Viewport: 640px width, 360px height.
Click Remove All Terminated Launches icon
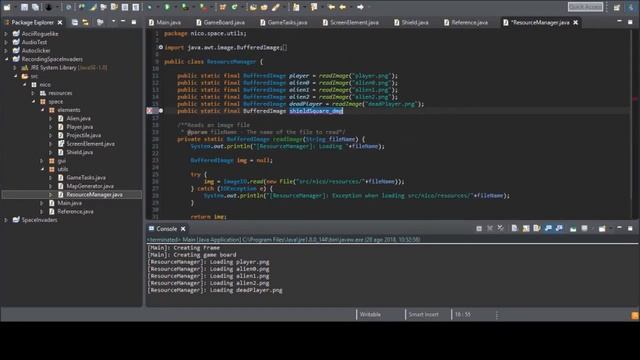click(500, 229)
